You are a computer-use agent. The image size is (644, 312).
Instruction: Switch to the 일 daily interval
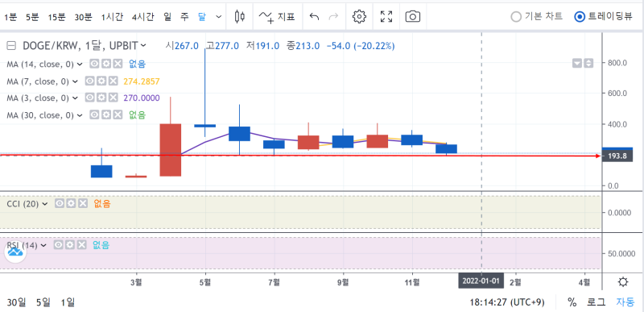tap(167, 17)
